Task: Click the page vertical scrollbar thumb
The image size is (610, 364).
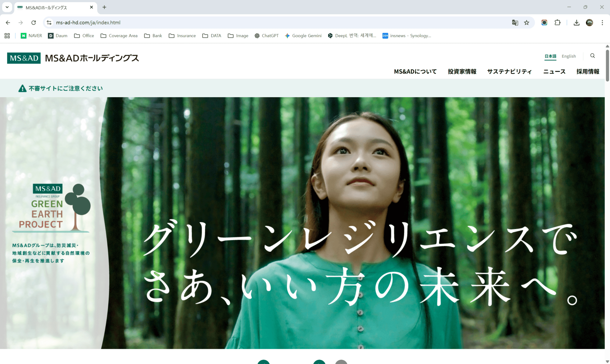Action: [607, 65]
